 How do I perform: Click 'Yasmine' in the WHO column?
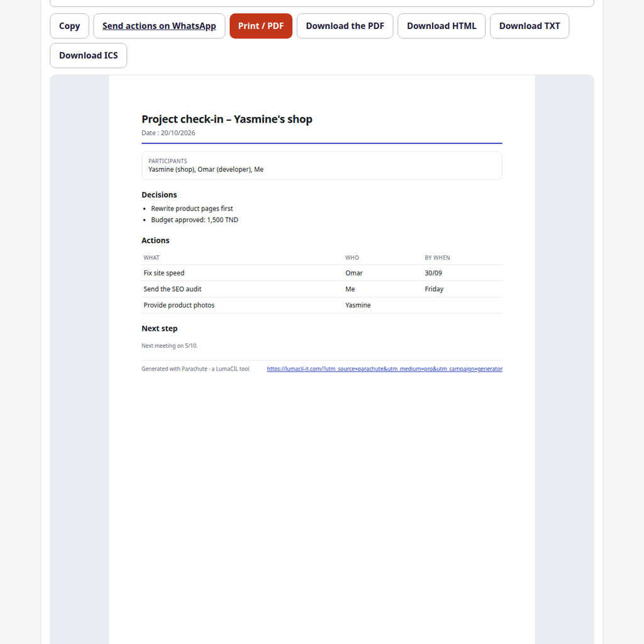[358, 305]
